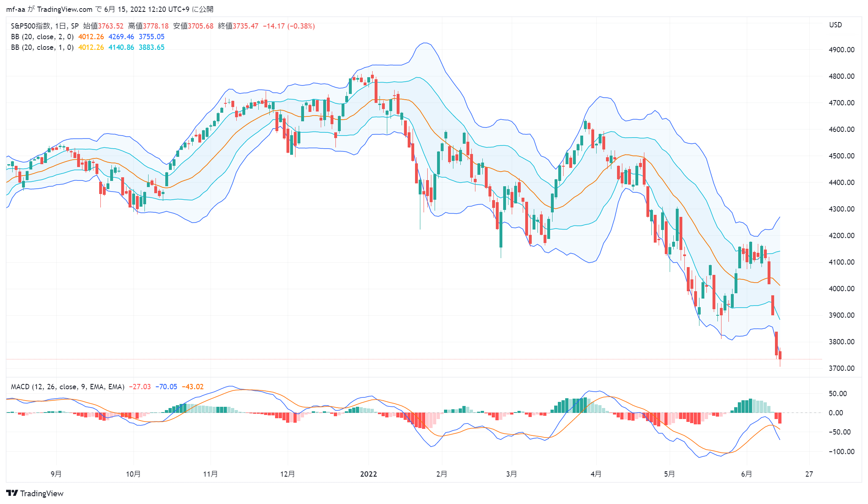Select the S&P500指数 symbol title
868x504 pixels.
coord(31,26)
